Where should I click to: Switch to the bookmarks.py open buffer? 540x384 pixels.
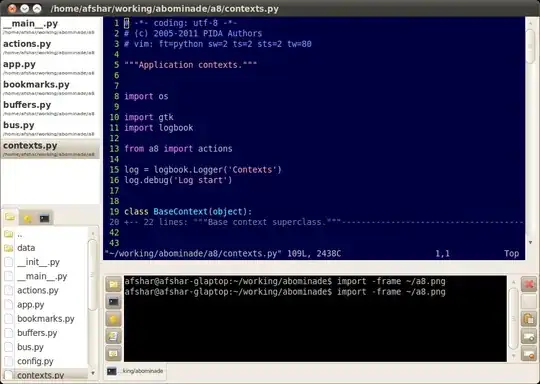click(51, 87)
